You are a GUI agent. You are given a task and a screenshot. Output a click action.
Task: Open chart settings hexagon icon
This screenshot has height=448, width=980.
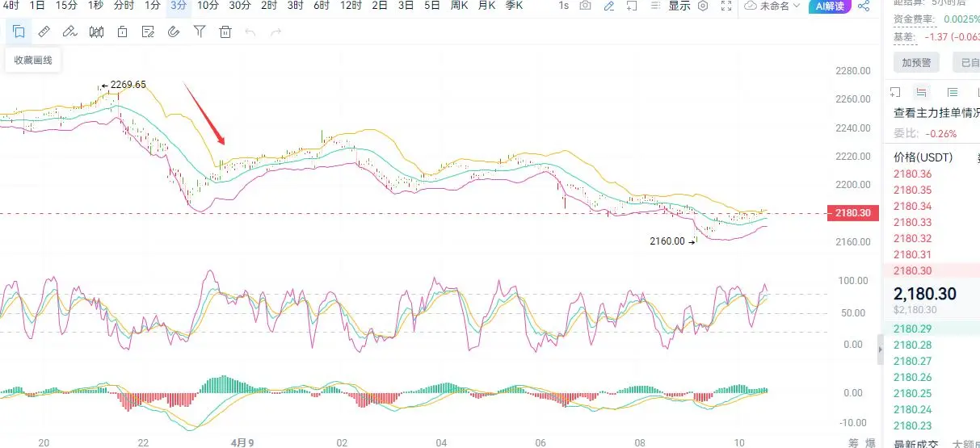(x=703, y=6)
